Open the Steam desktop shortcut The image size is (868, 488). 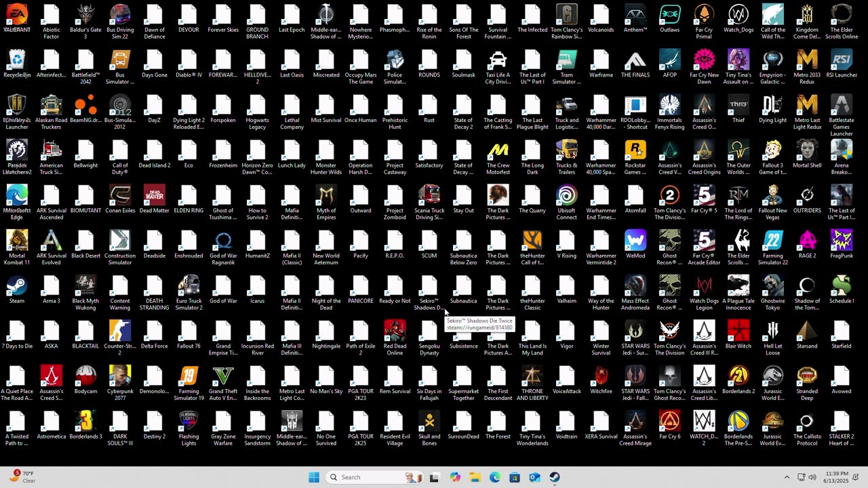point(17,290)
